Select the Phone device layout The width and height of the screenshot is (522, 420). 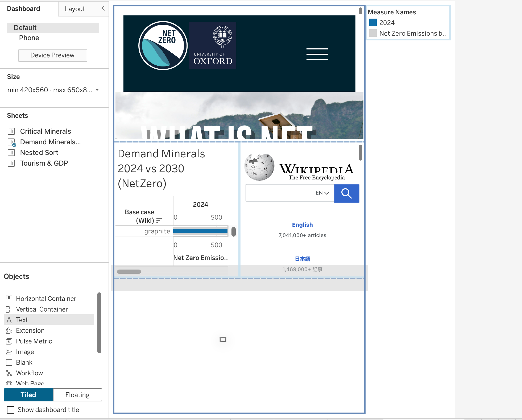tap(29, 38)
